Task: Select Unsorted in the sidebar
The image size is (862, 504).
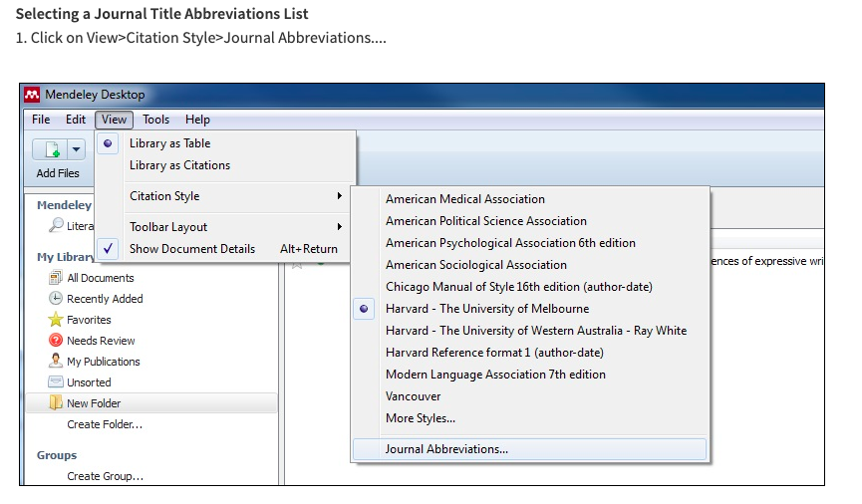Action: click(89, 382)
